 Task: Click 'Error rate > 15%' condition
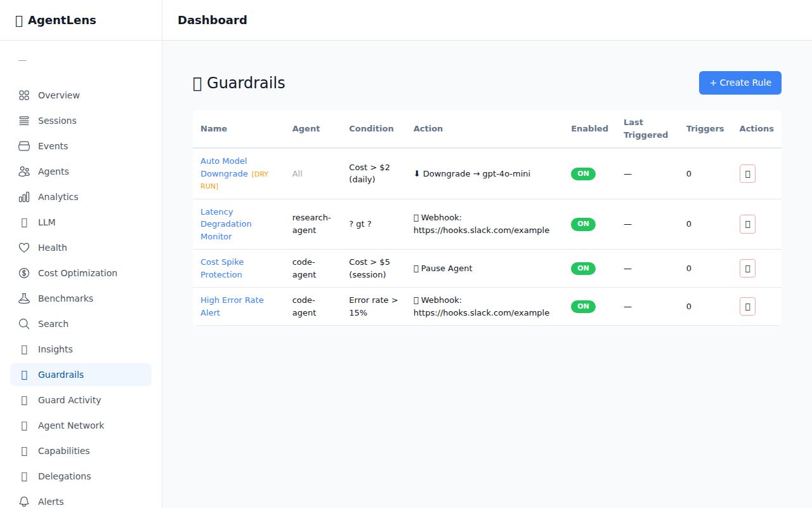pos(374,306)
